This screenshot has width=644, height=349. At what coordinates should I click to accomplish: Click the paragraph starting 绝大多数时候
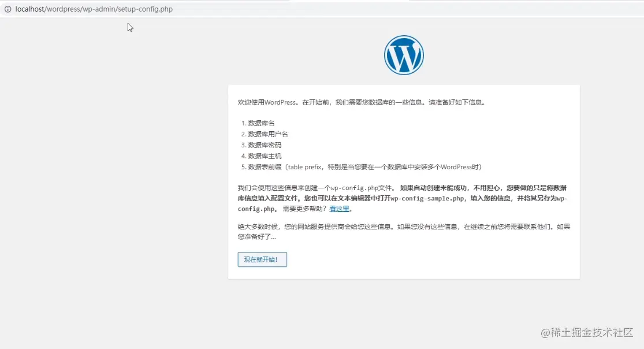[404, 232]
